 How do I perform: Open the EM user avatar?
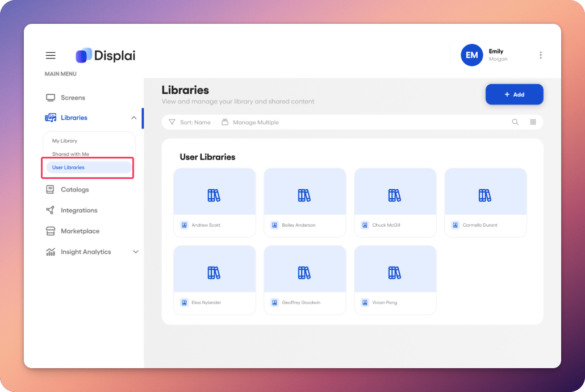(x=471, y=55)
